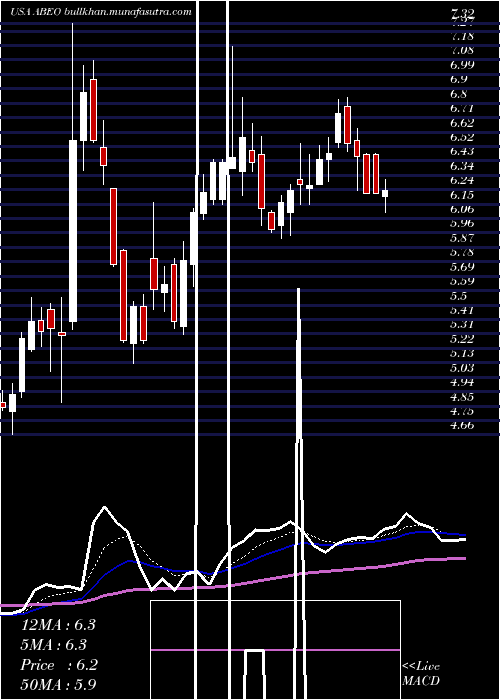Select the '50MA : 5.9' legend text
This screenshot has width=500, height=700.
coord(58,684)
